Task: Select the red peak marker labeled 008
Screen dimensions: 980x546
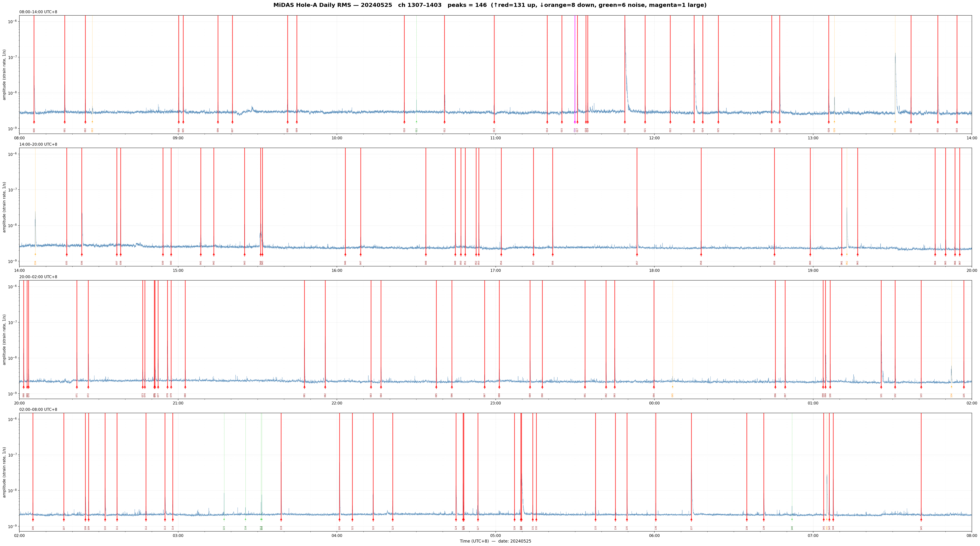Action: click(x=288, y=122)
